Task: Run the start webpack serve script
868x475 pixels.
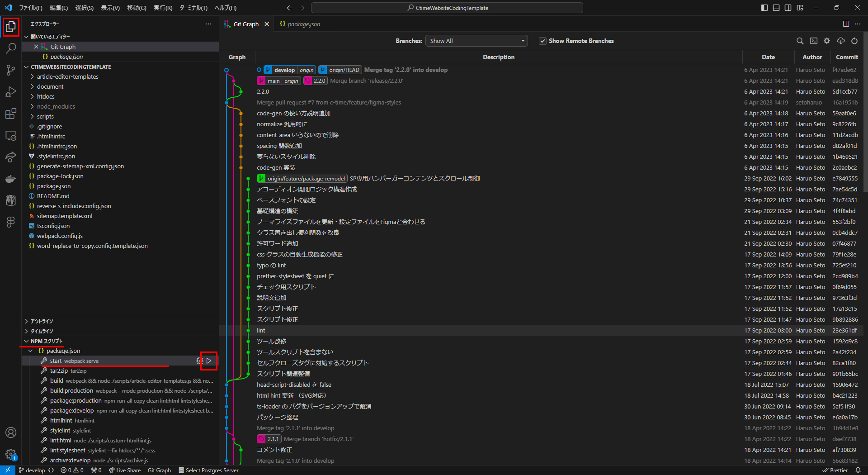Action: 209,361
